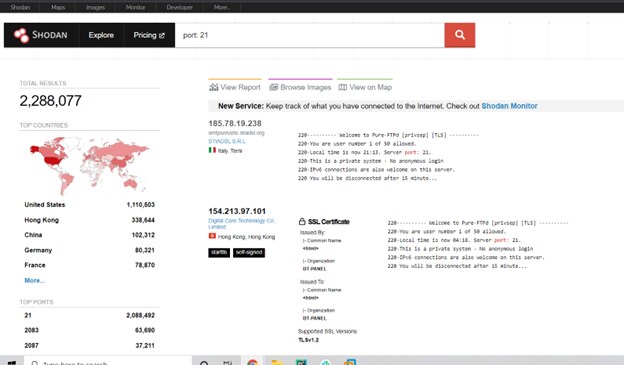Click the Italy flag icon
624x365 pixels.
click(x=212, y=150)
